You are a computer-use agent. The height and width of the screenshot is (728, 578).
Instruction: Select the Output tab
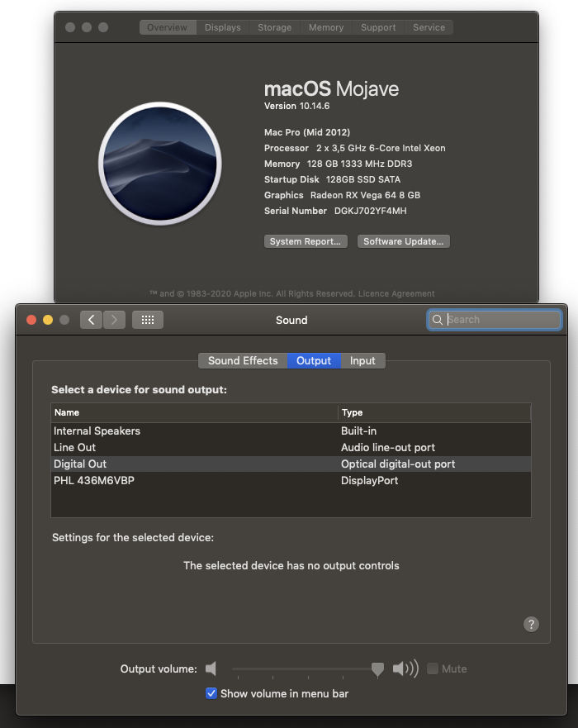coord(314,361)
